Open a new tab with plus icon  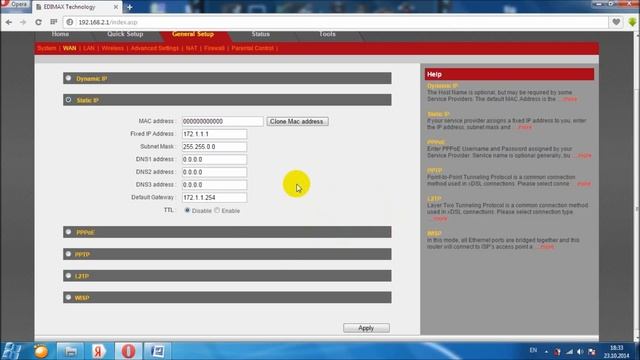click(x=130, y=7)
